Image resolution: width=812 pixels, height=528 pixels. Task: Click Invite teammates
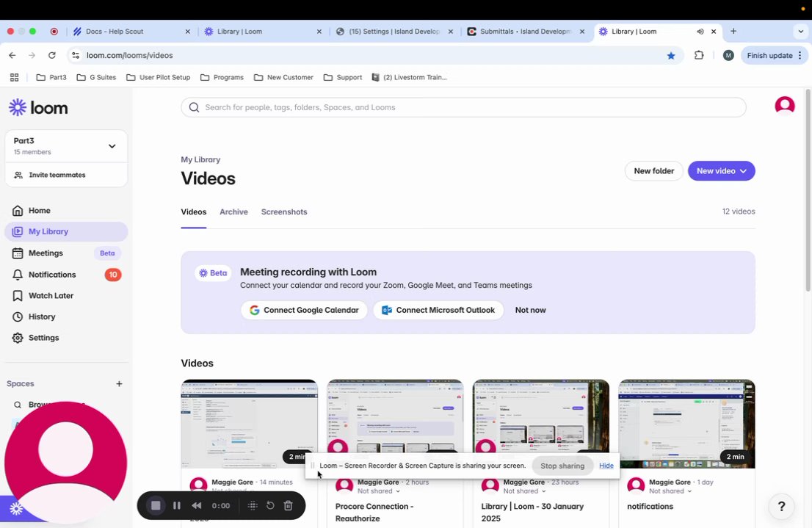[57, 175]
